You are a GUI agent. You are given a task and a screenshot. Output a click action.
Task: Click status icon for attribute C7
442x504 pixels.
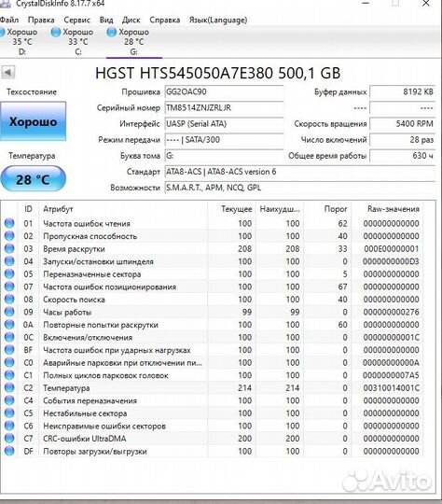tap(9, 439)
